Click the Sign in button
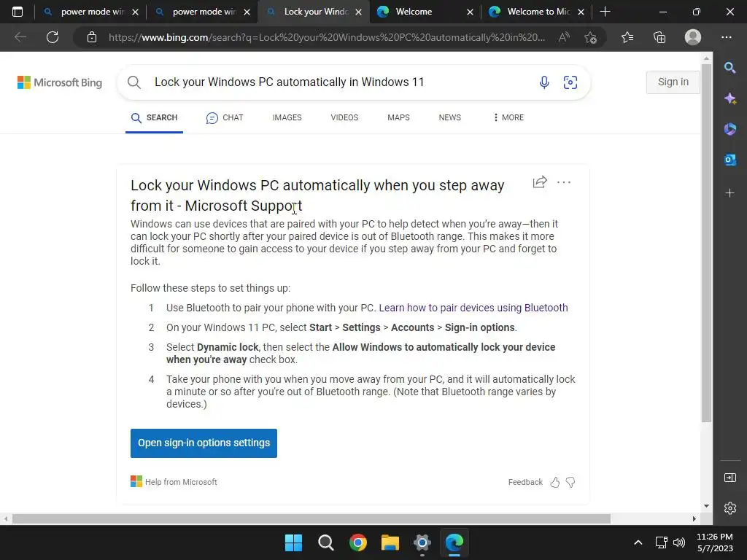 tap(673, 82)
